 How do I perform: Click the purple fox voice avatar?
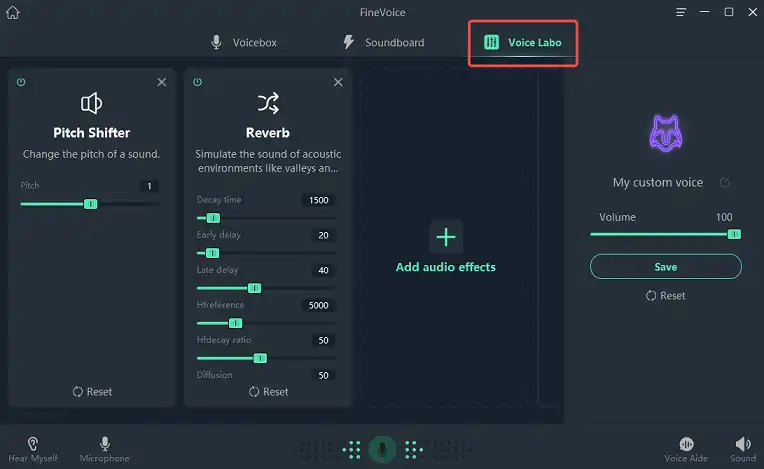(666, 133)
